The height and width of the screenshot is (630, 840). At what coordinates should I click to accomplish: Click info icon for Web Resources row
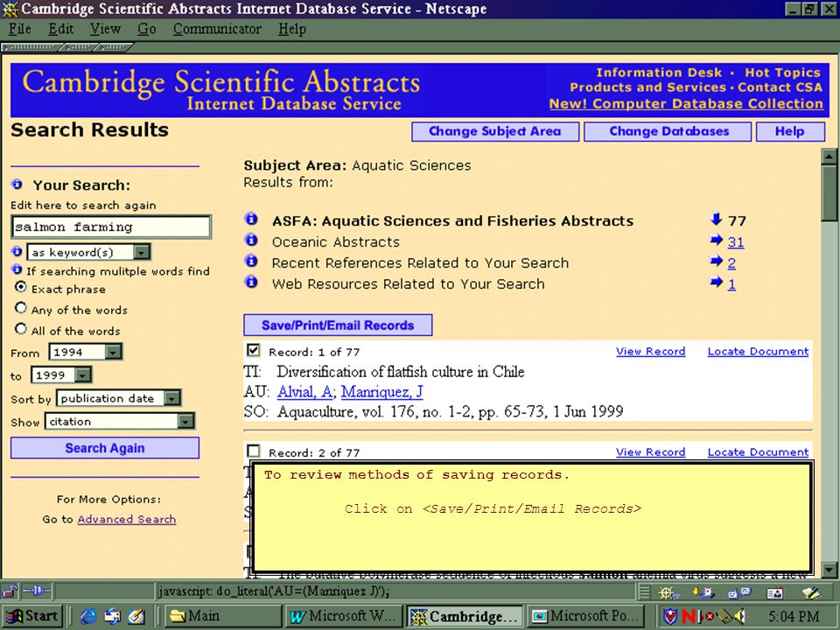[251, 282]
